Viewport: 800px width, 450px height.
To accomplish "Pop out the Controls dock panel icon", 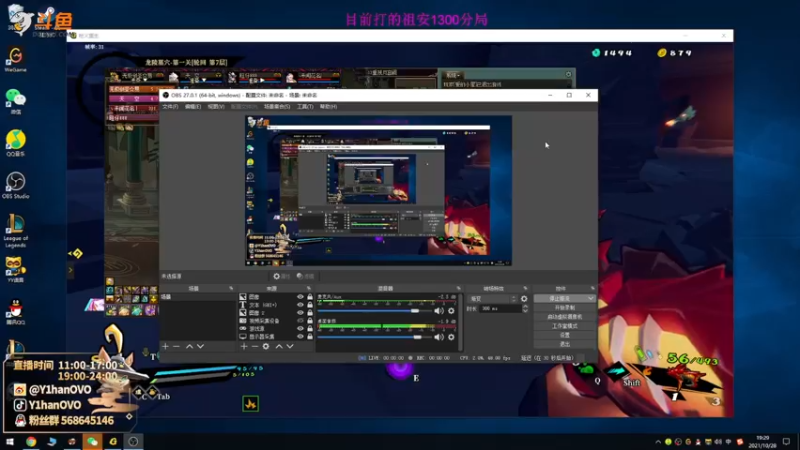I will [x=592, y=289].
